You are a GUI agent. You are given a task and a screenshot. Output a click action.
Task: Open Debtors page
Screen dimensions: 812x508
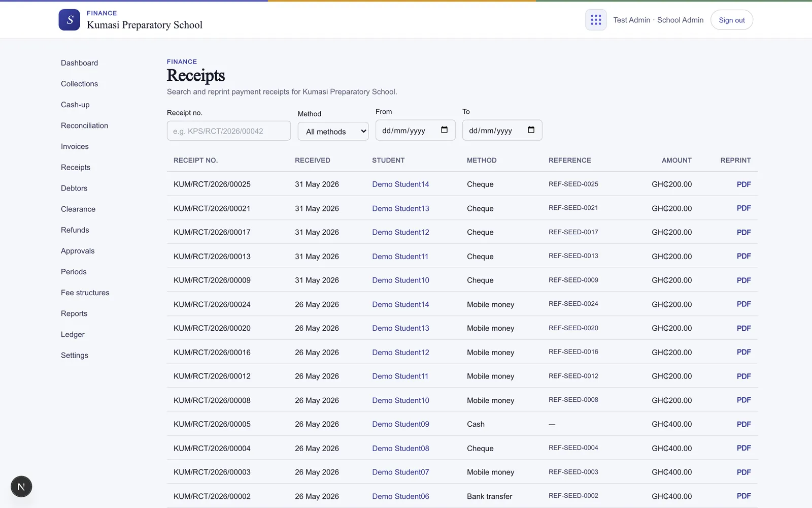point(74,188)
